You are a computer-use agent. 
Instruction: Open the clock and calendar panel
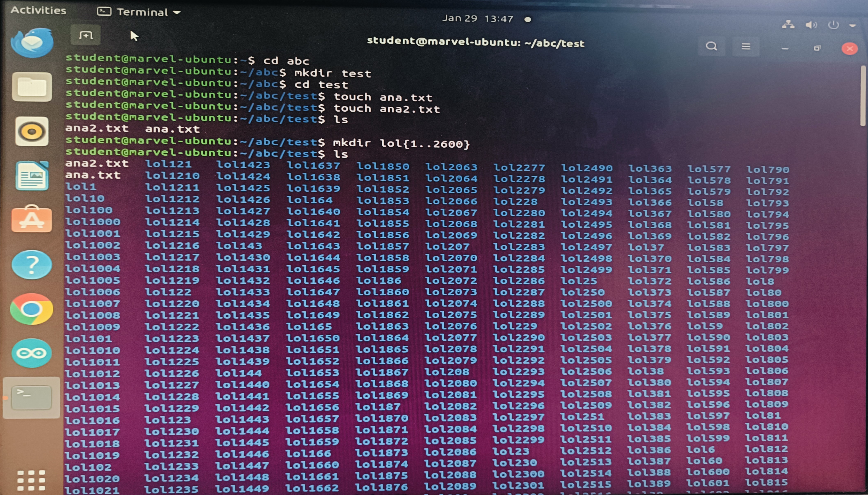point(478,19)
